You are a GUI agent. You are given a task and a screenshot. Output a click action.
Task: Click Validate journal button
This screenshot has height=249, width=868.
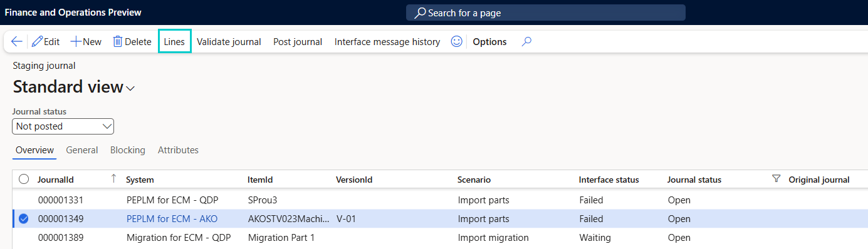(x=229, y=41)
